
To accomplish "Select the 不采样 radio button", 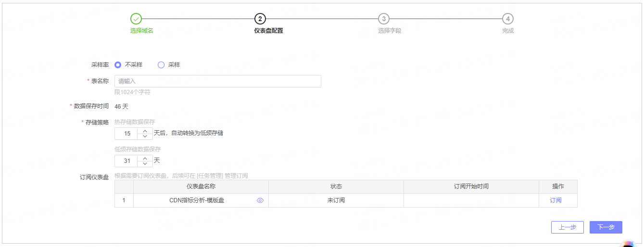I will (118, 65).
